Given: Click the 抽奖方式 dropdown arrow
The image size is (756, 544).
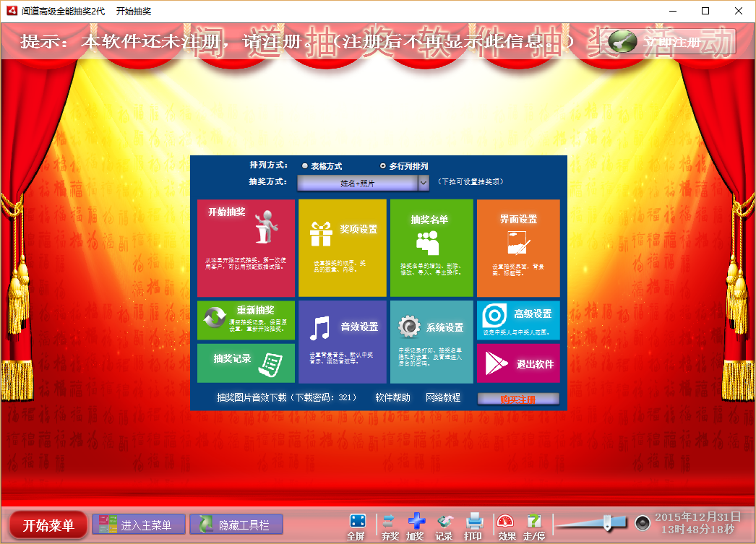Looking at the screenshot, I should pyautogui.click(x=424, y=183).
